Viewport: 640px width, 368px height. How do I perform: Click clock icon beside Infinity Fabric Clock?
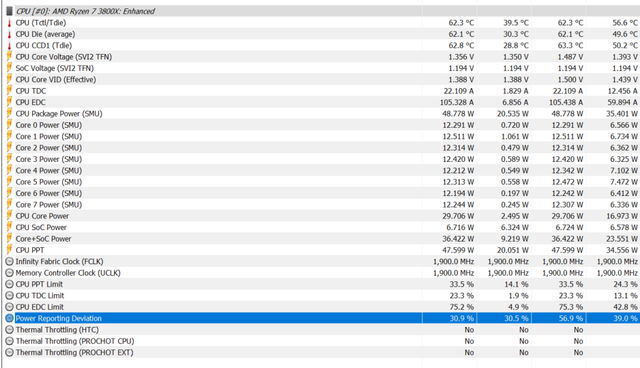coord(9,262)
